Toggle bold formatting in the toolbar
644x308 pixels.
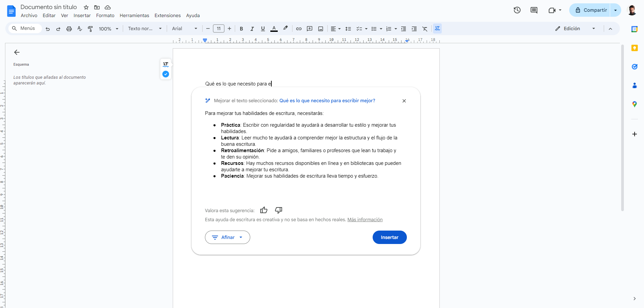click(x=241, y=29)
